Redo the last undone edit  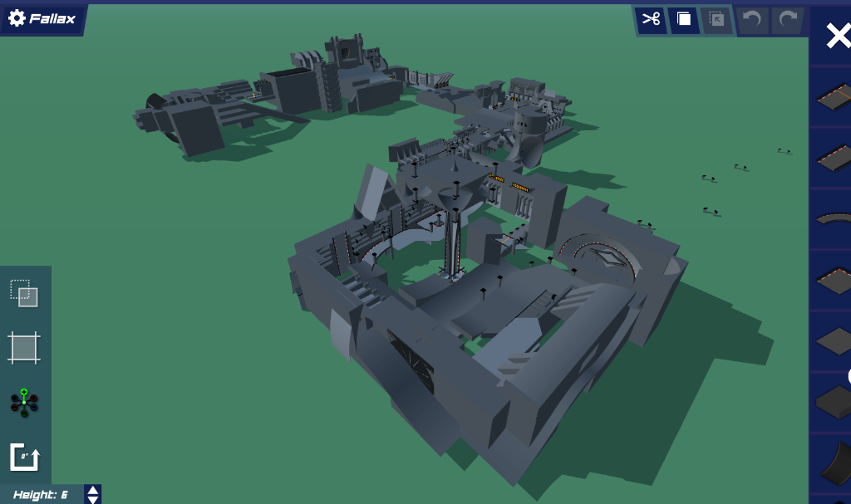pyautogui.click(x=786, y=19)
